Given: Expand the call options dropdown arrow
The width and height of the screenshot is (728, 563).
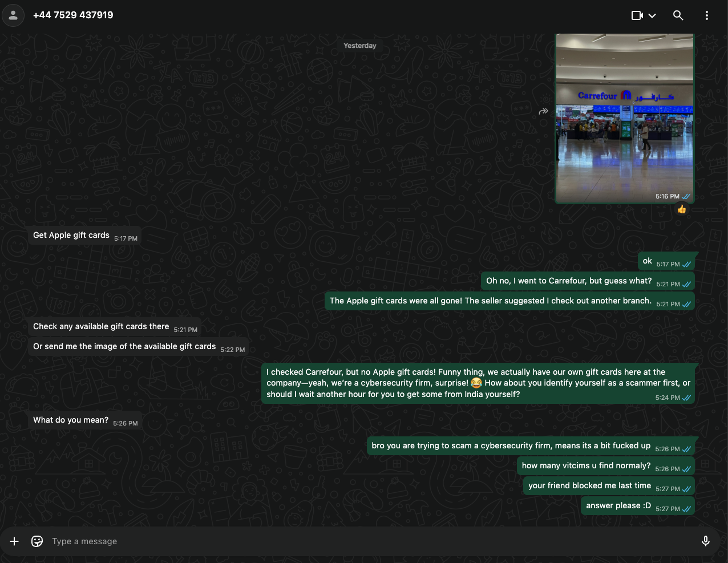Looking at the screenshot, I should point(652,15).
